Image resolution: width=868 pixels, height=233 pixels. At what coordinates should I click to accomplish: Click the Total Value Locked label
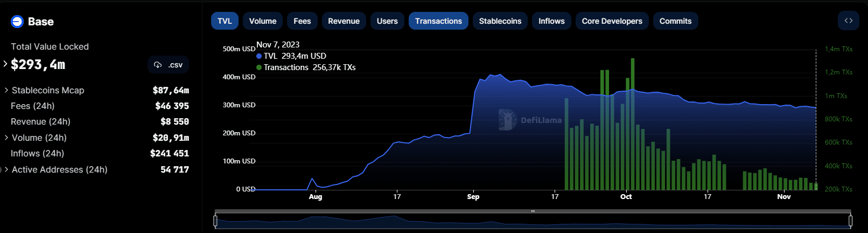pyautogui.click(x=50, y=46)
